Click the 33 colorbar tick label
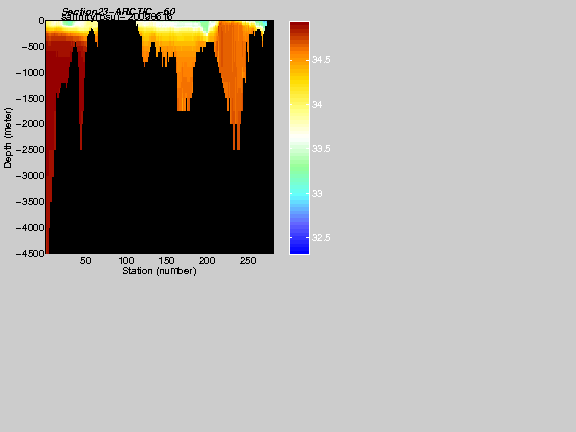 317,194
